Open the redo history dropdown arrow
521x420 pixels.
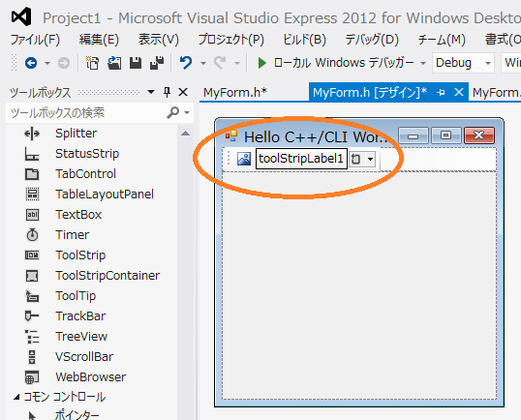tap(237, 63)
